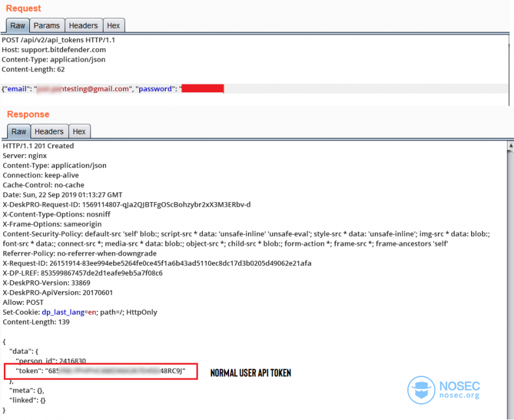Click the X-Content-Type-Options: nosniff header
514x420 pixels.
click(x=57, y=215)
